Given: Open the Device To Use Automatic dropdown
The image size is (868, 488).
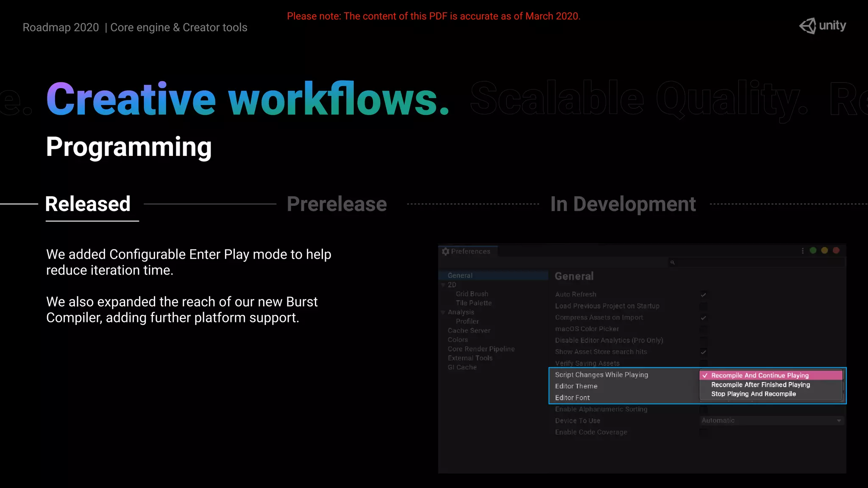Looking at the screenshot, I should pyautogui.click(x=771, y=421).
